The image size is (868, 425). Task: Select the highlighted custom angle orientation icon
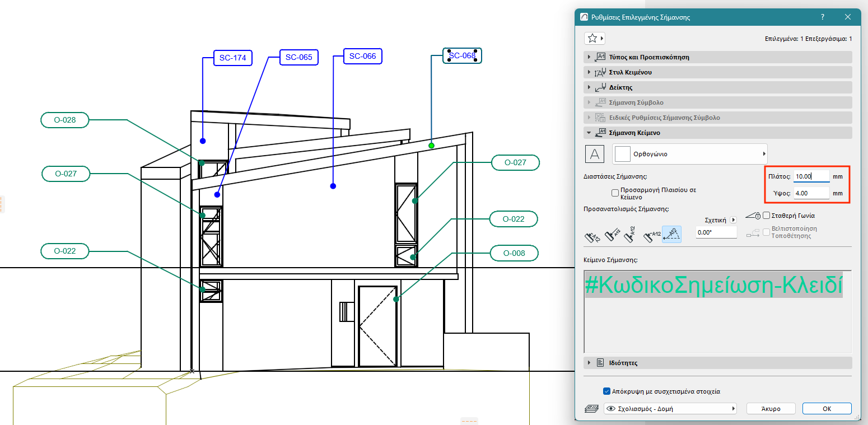671,235
